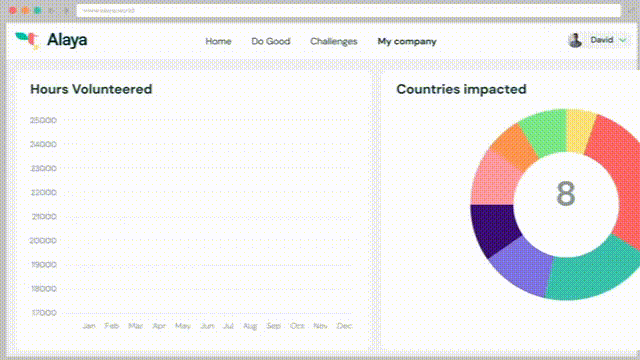The height and width of the screenshot is (360, 640).
Task: Click the Oct month label
Action: point(297,326)
